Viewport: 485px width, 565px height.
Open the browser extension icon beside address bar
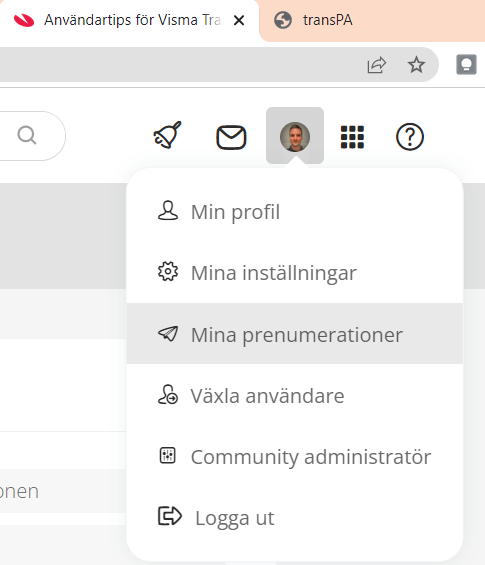466,65
